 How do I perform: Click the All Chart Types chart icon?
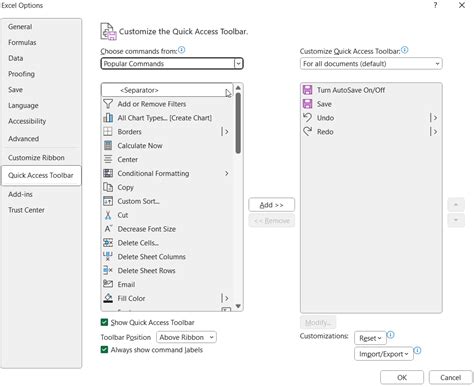click(108, 118)
